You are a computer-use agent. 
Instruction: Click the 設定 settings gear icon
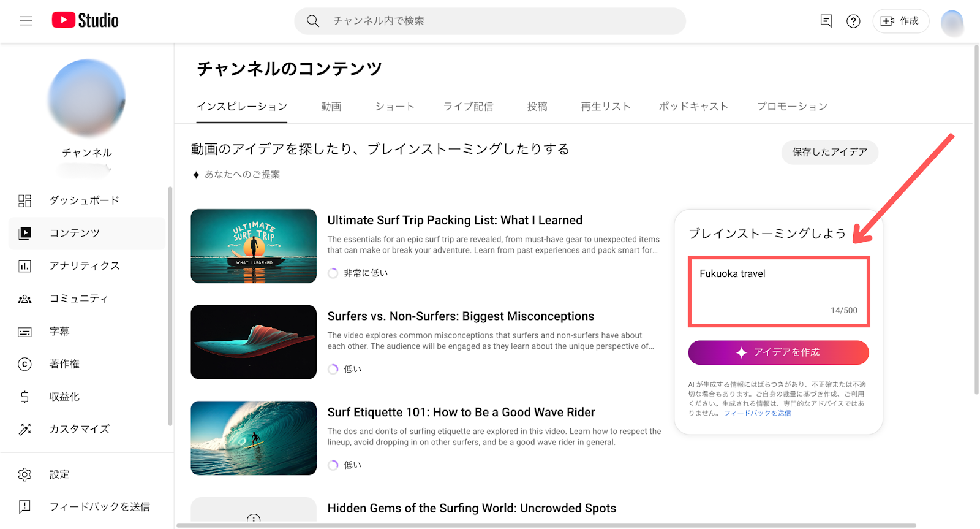(x=24, y=474)
